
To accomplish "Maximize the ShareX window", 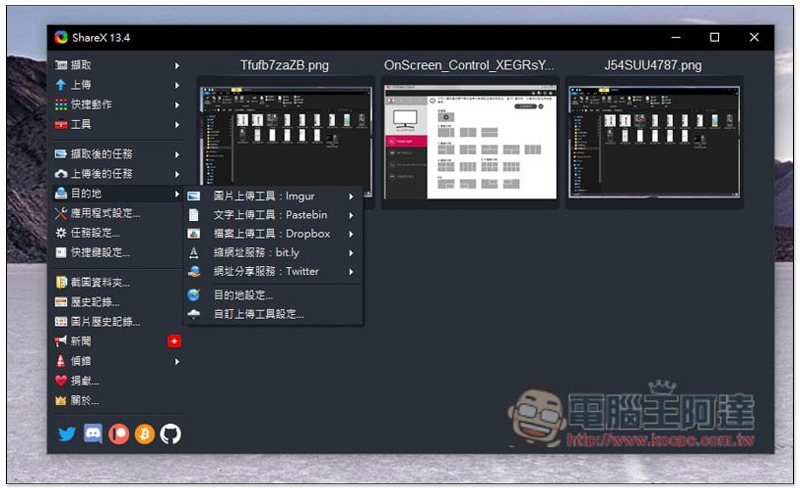I will click(x=714, y=37).
